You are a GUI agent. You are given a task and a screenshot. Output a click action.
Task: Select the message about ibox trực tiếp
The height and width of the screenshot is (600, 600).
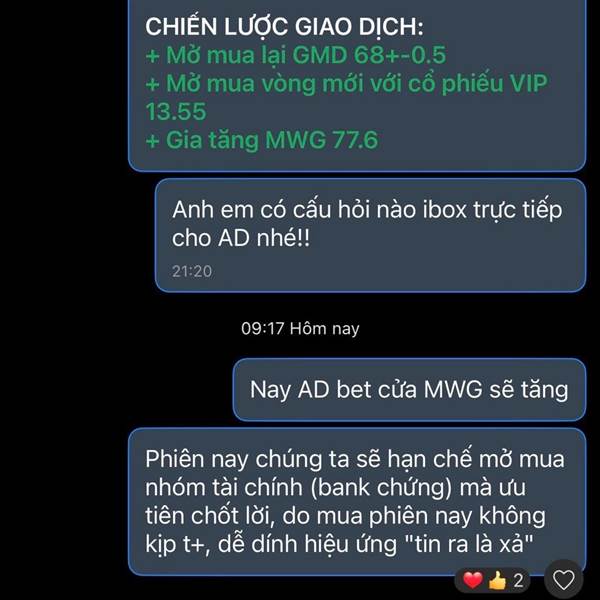pos(370,235)
